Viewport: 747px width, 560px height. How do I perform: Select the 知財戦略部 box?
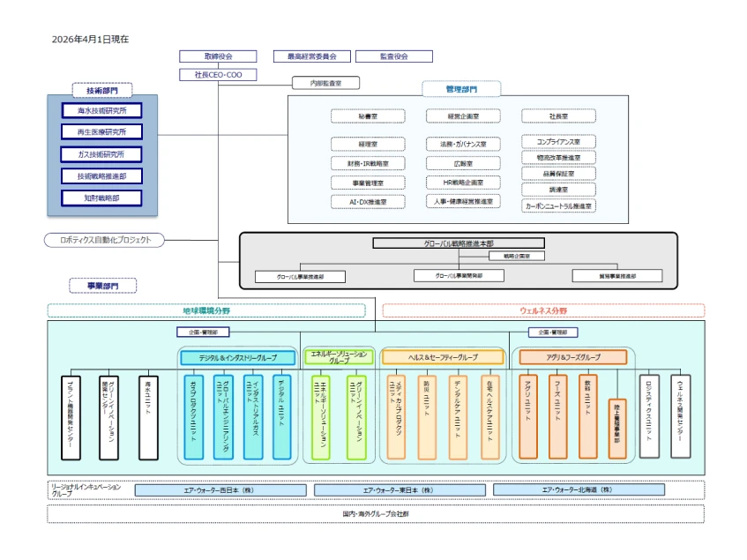coord(101,198)
